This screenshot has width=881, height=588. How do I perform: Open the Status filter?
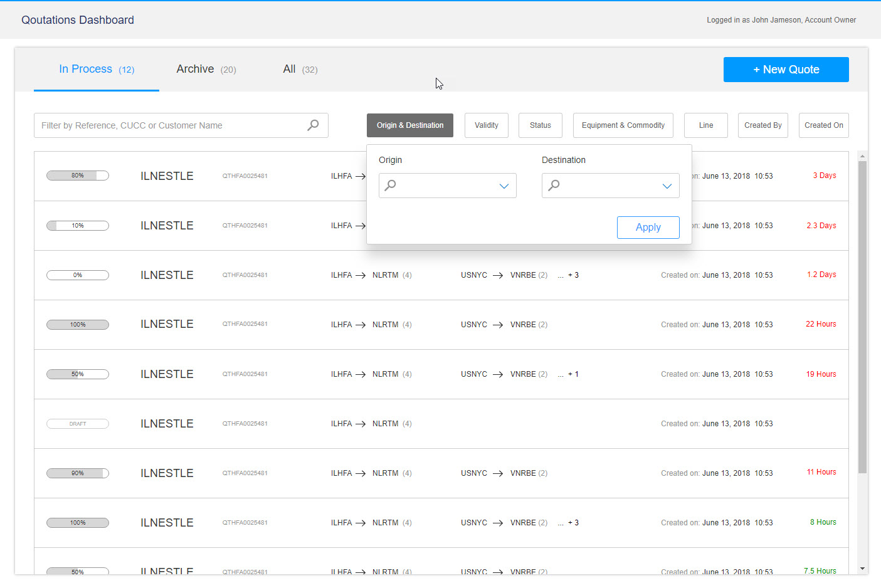click(x=541, y=125)
